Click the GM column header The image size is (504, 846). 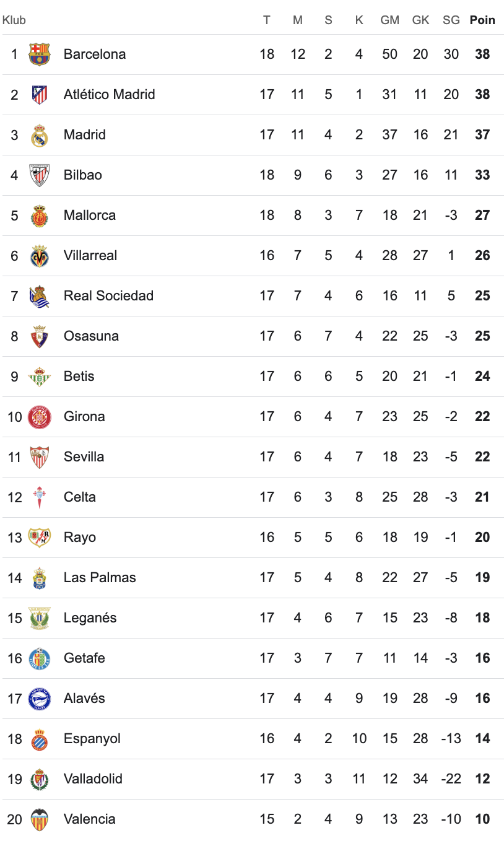pos(389,20)
